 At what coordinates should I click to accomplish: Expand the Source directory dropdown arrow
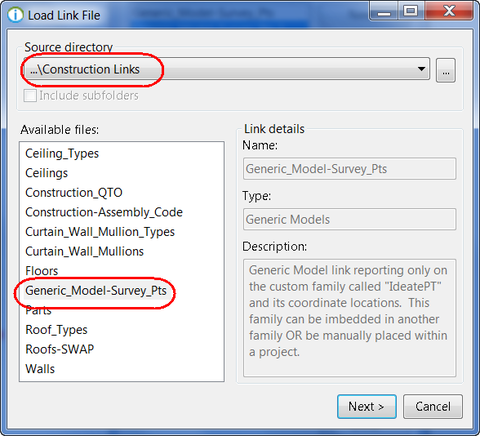[x=421, y=69]
